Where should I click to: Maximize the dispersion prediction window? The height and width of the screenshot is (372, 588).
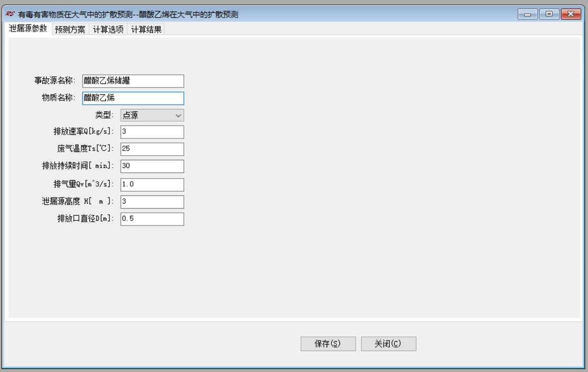tap(549, 14)
